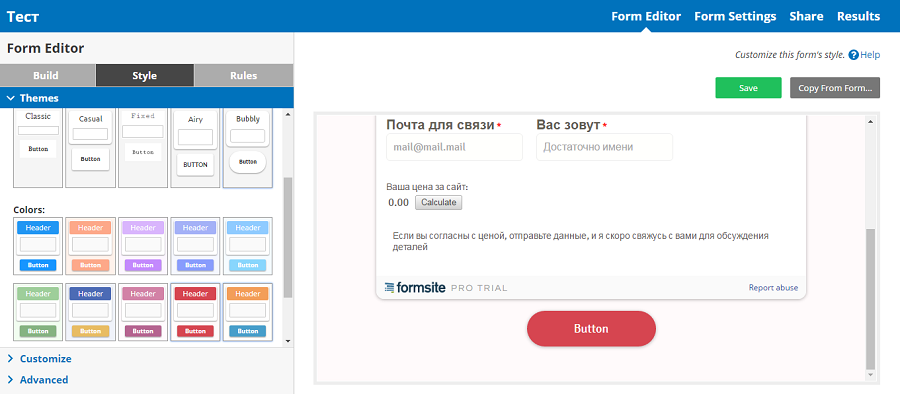This screenshot has height=394, width=900.
Task: Choose the pink mauve color scheme
Action: click(143, 312)
